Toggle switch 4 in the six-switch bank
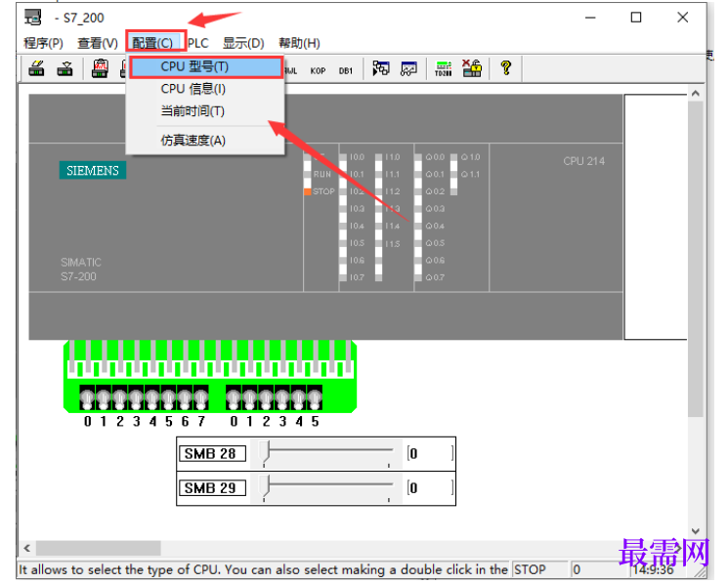728x583 pixels. coord(299,397)
